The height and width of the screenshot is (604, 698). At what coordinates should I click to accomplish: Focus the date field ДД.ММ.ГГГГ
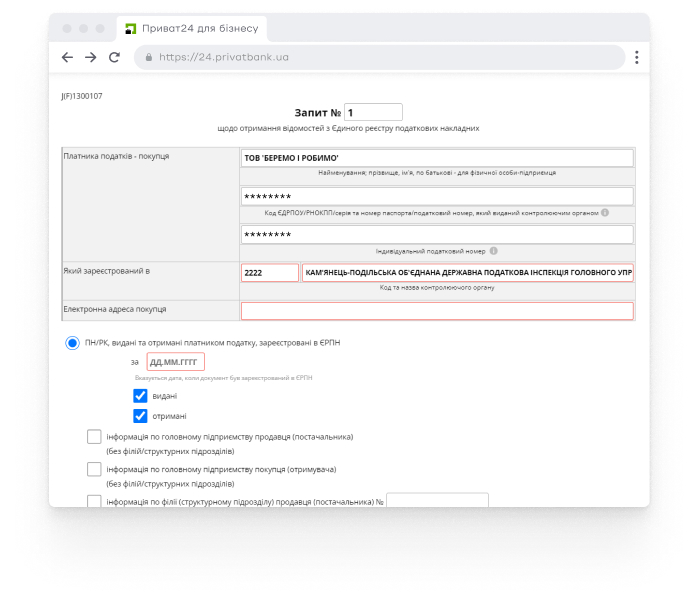click(175, 362)
